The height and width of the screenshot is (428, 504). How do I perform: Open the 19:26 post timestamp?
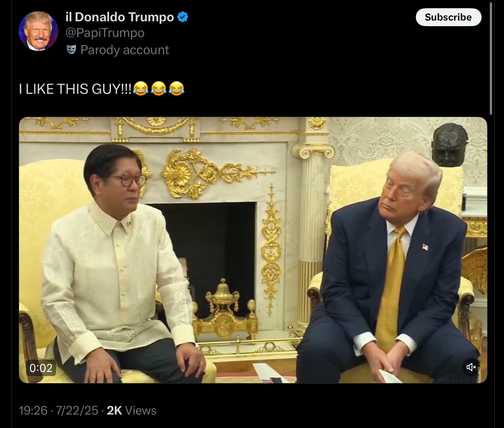[x=33, y=410]
